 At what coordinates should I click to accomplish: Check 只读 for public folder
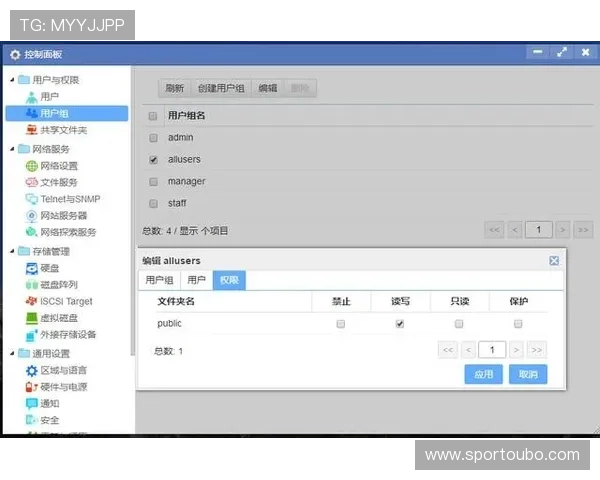pos(459,324)
